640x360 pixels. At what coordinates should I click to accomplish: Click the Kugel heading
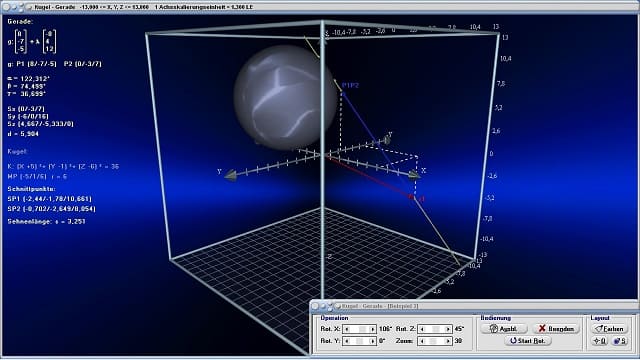click(17, 151)
